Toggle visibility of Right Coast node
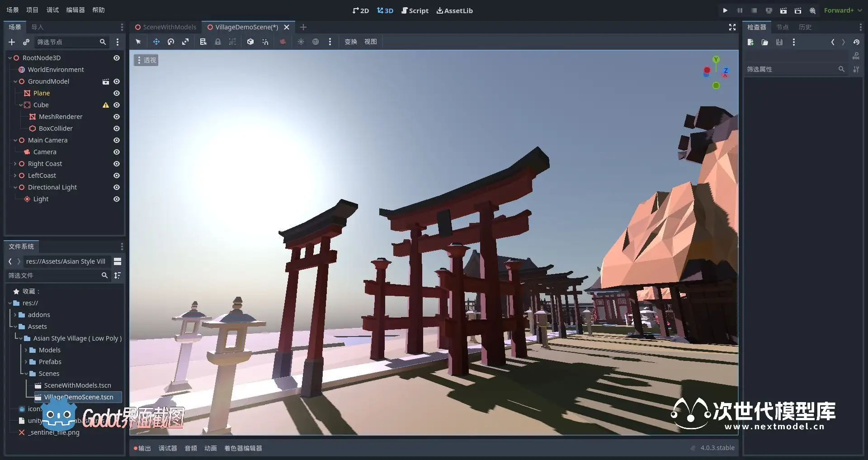Viewport: 868px width, 460px height. click(x=117, y=164)
